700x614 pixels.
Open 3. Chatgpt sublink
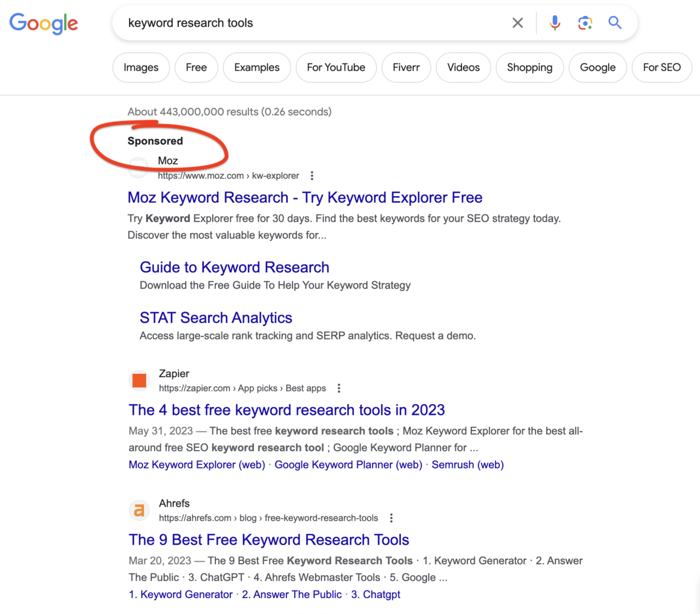[x=376, y=594]
